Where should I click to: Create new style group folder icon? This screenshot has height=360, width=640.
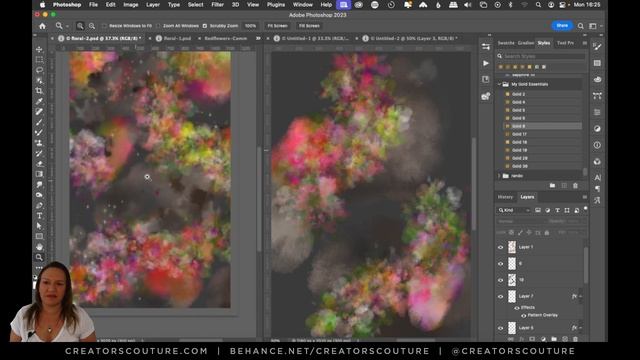[x=552, y=186]
